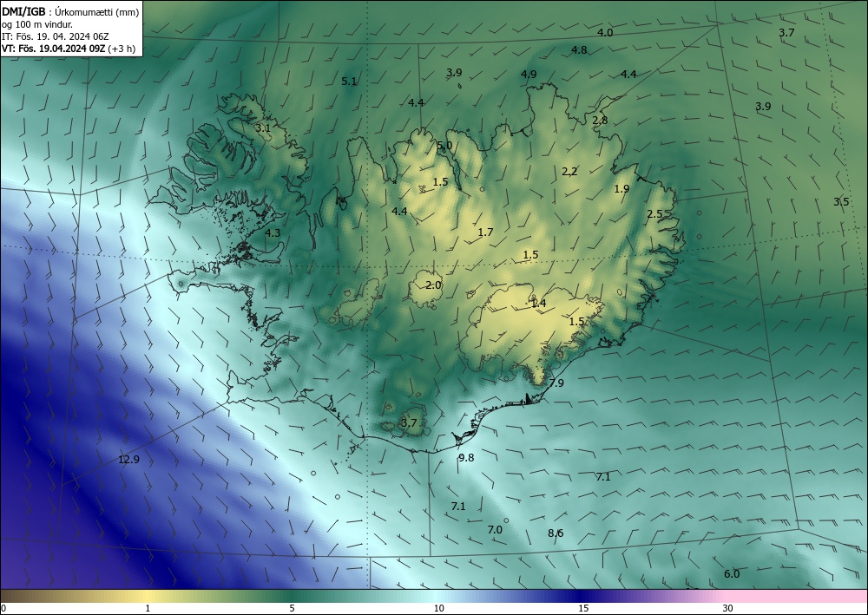The image size is (868, 615).
Task: Click the 8.6 precipitable water value
Action: pyautogui.click(x=556, y=533)
